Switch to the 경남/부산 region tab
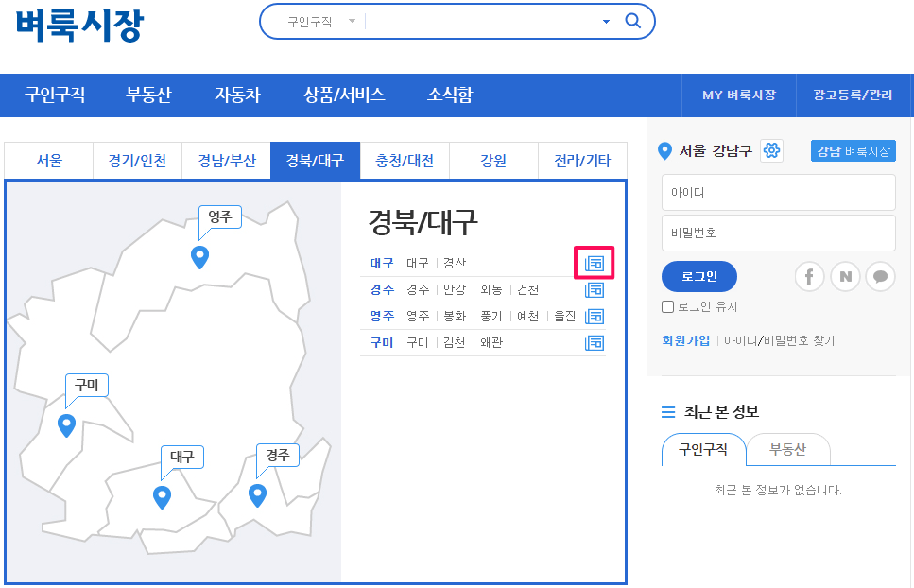The width and height of the screenshot is (914, 588). point(226,160)
